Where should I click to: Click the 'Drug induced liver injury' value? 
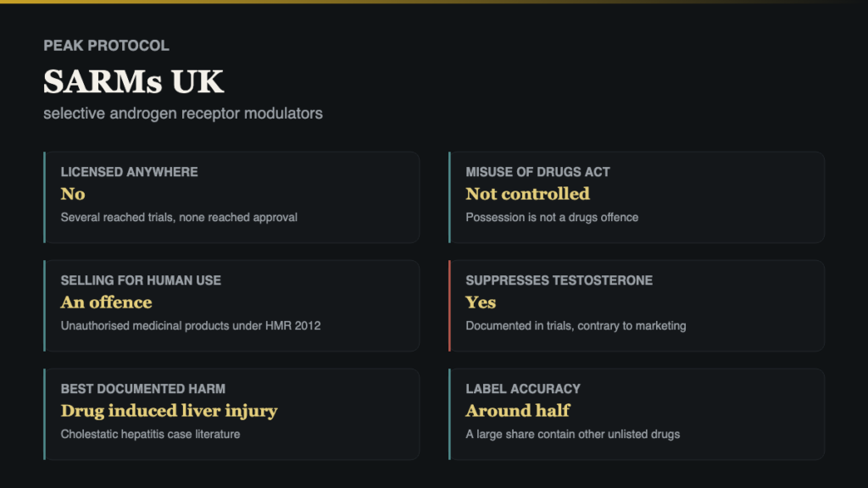(x=169, y=411)
